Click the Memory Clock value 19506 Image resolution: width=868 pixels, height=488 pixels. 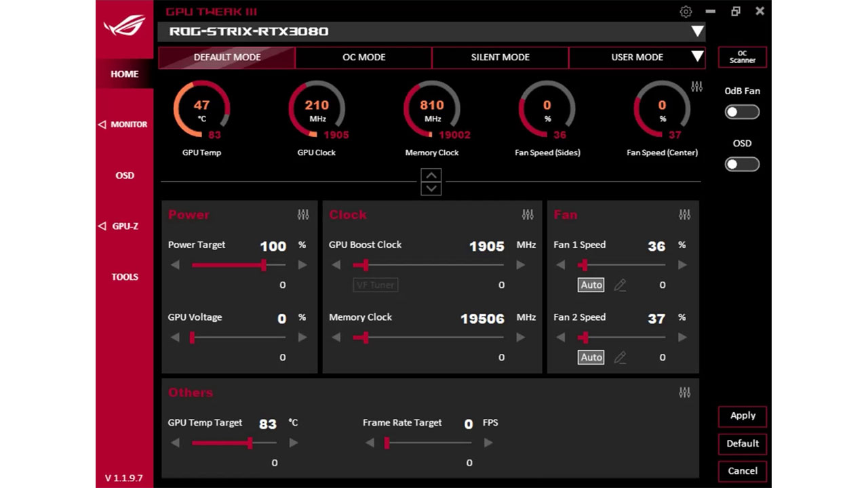[x=482, y=319]
